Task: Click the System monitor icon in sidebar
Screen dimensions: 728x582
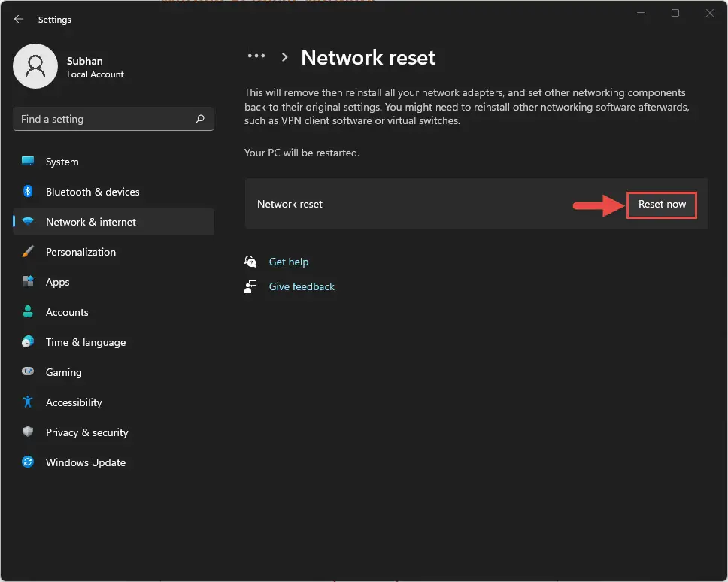Action: click(x=28, y=162)
